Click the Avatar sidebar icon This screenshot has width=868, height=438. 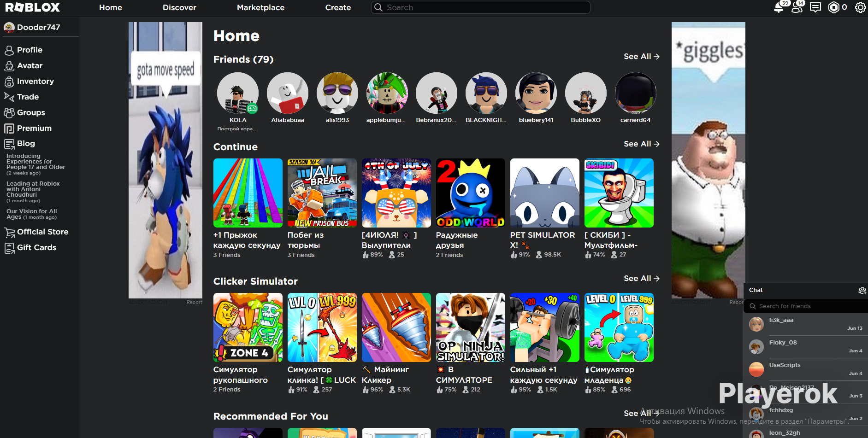pos(9,66)
